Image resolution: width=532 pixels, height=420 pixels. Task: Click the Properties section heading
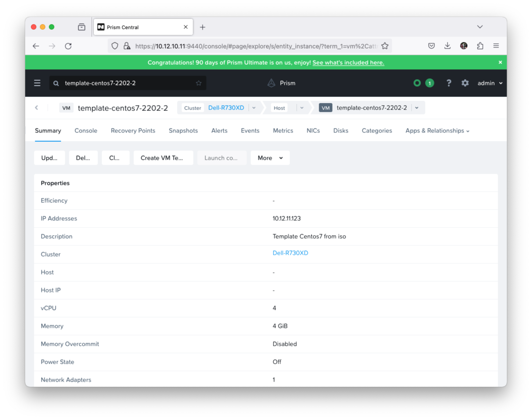coord(55,183)
